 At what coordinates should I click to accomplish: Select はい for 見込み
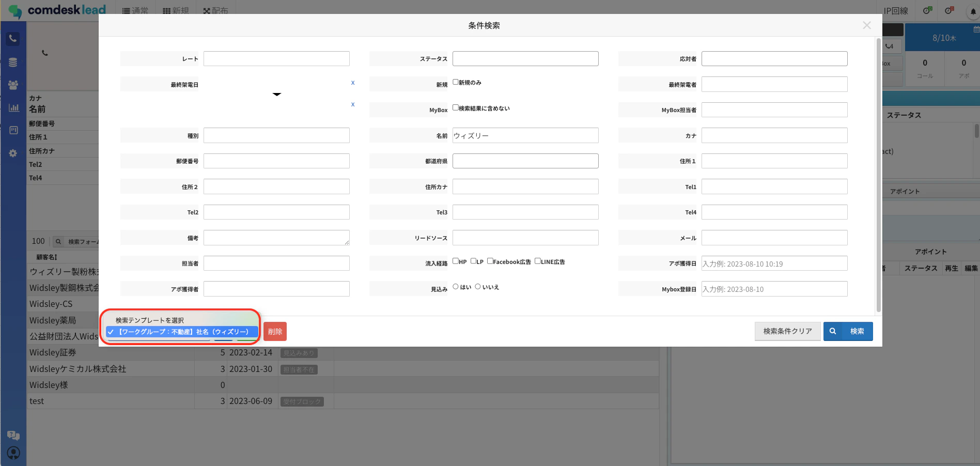[x=456, y=287]
